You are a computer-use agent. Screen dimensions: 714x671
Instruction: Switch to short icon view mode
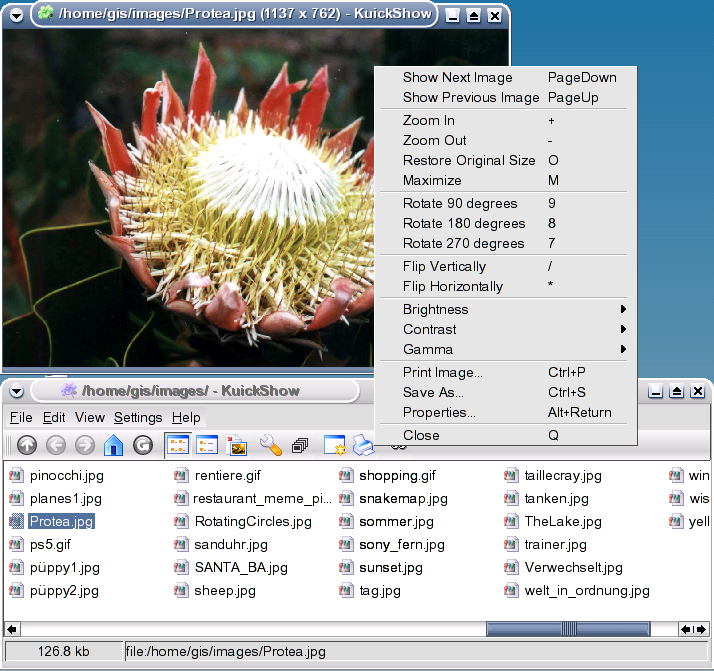pos(179,446)
